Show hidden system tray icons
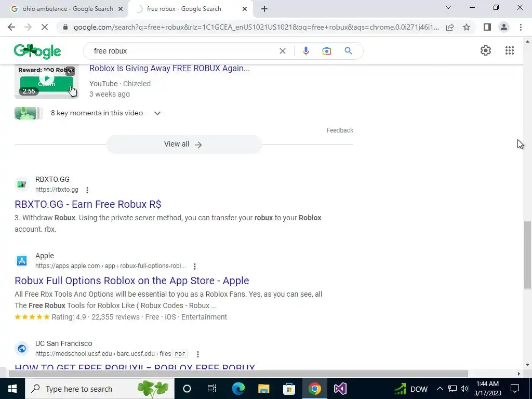The height and width of the screenshot is (399, 532). click(x=440, y=389)
